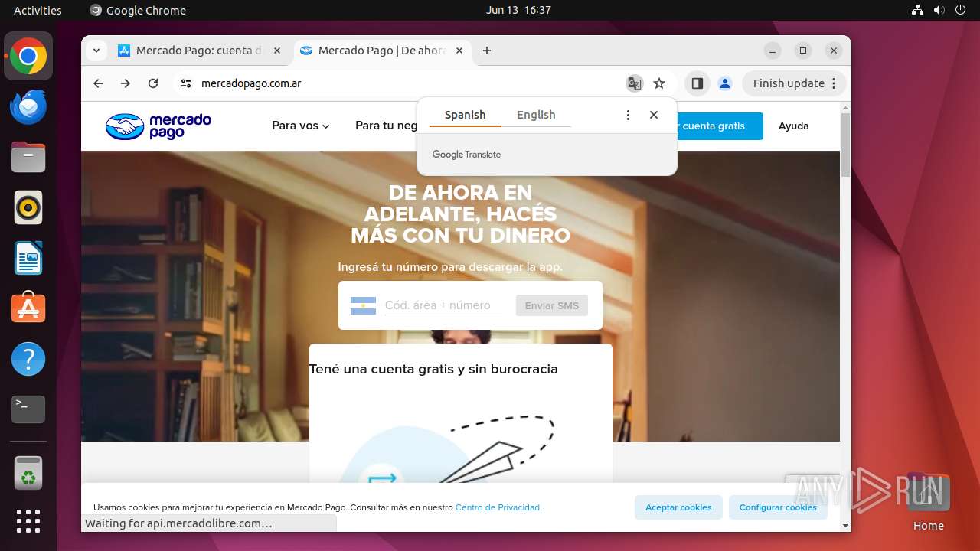Screen dimensions: 980x551
Task: Toggle Chrome side panel icon
Action: pyautogui.click(x=697, y=83)
